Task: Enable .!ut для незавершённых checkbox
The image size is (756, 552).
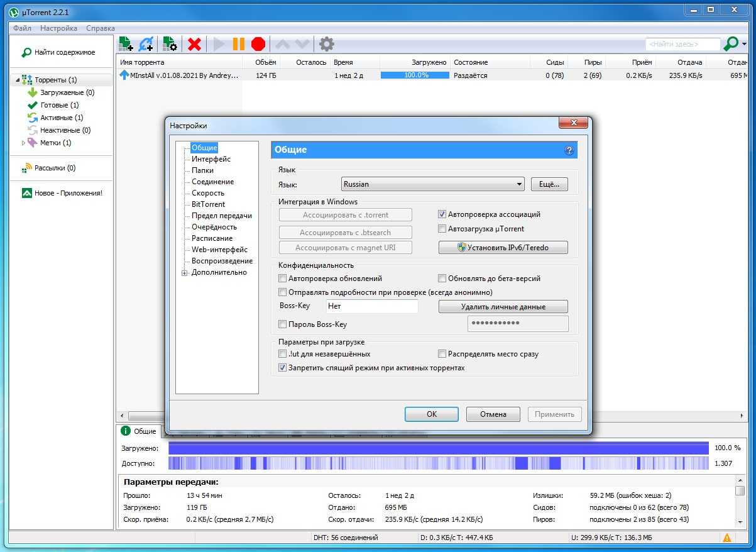Action: (282, 354)
